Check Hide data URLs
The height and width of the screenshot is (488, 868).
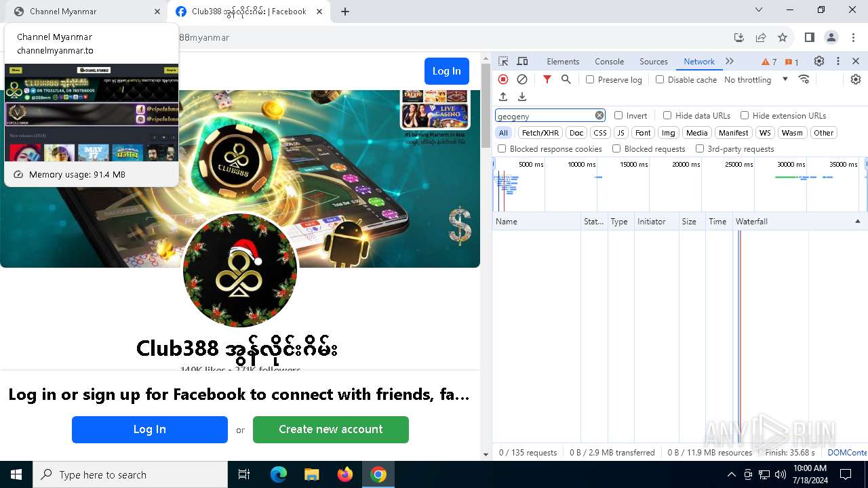click(667, 115)
